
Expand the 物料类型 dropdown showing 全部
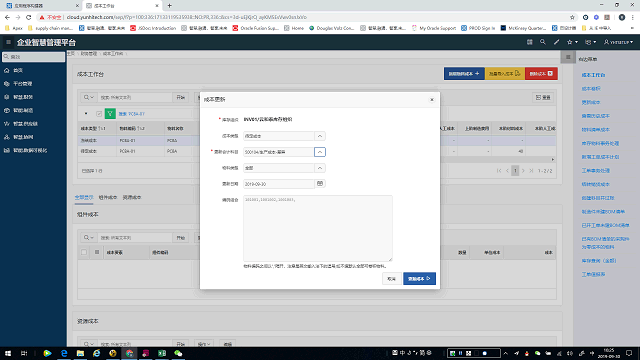click(320, 168)
